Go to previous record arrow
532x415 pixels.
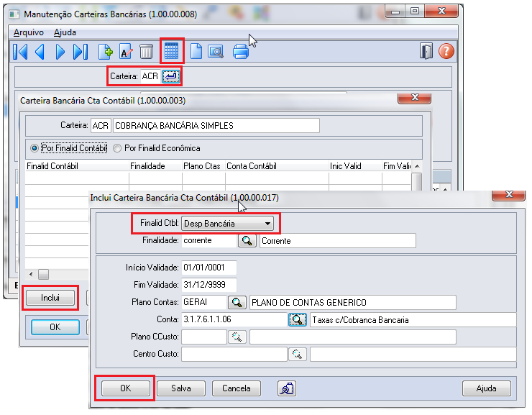pyautogui.click(x=40, y=52)
